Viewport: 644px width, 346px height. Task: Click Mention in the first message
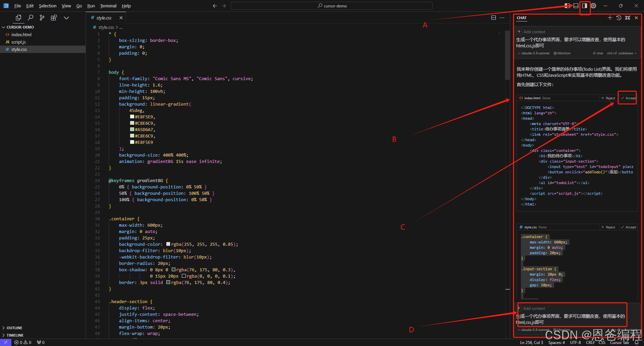(562, 53)
